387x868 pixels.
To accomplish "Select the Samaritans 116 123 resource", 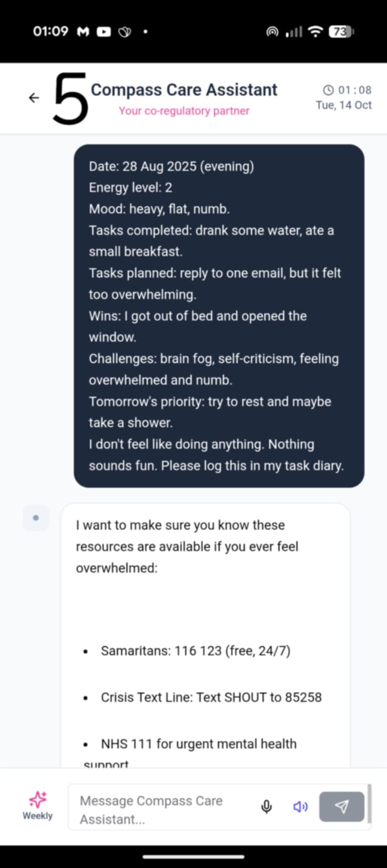I will 195,651.
